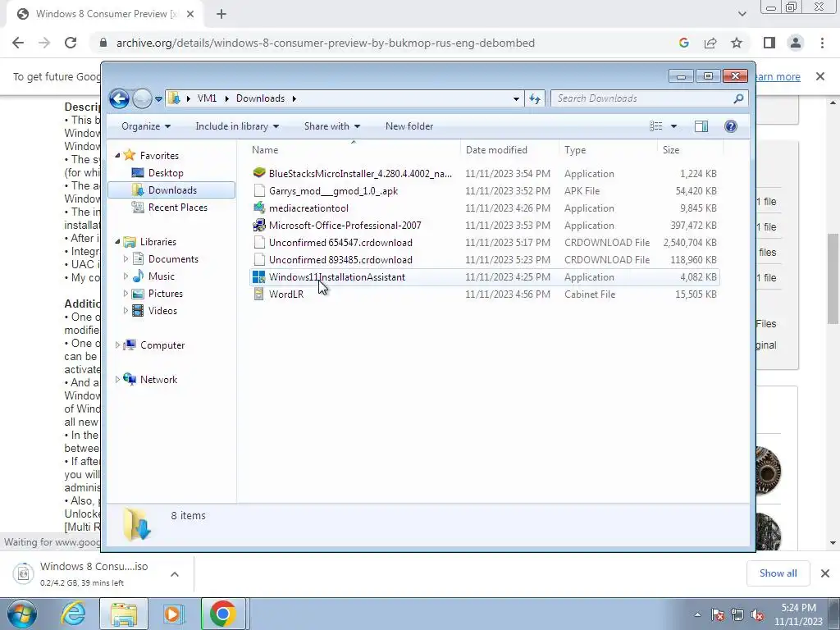This screenshot has height=630, width=840.
Task: Bookmark this page with star icon
Action: pyautogui.click(x=737, y=43)
